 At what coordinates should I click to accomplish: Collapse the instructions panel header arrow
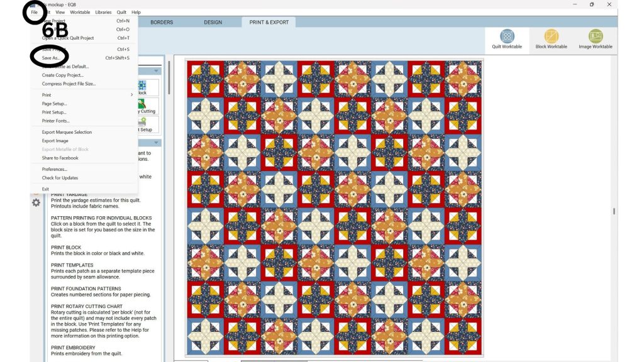156,143
